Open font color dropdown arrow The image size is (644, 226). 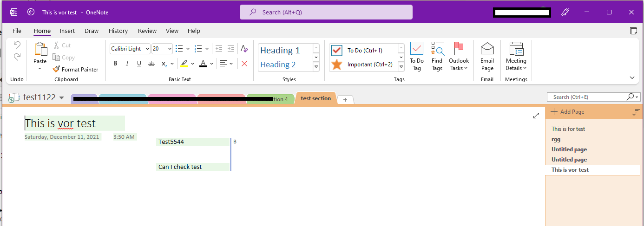211,64
